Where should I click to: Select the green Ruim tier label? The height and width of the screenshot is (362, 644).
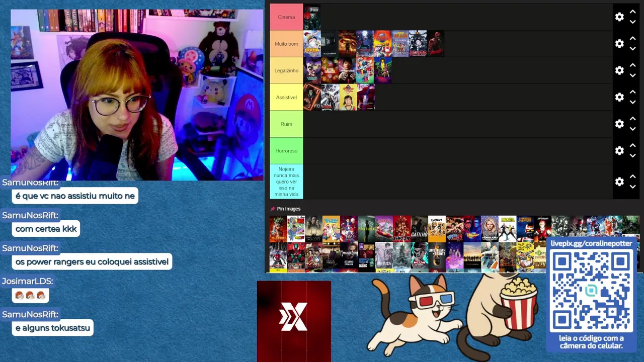[x=286, y=124]
